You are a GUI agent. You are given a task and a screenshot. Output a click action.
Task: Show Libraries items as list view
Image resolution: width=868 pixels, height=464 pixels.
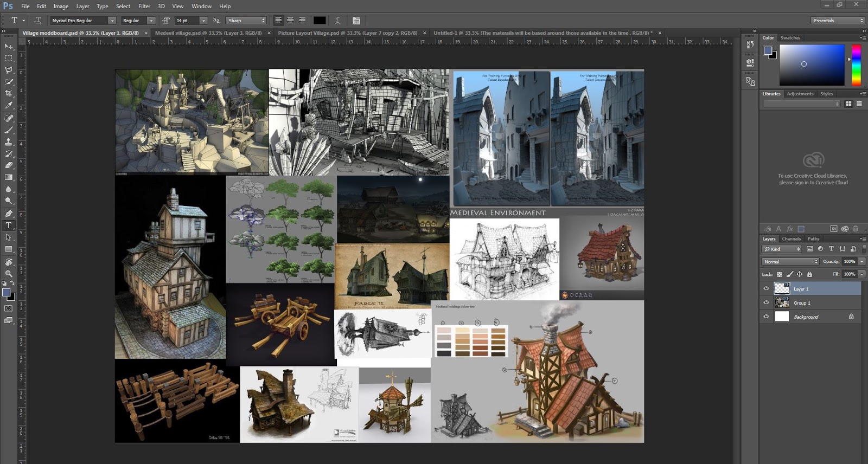[859, 104]
